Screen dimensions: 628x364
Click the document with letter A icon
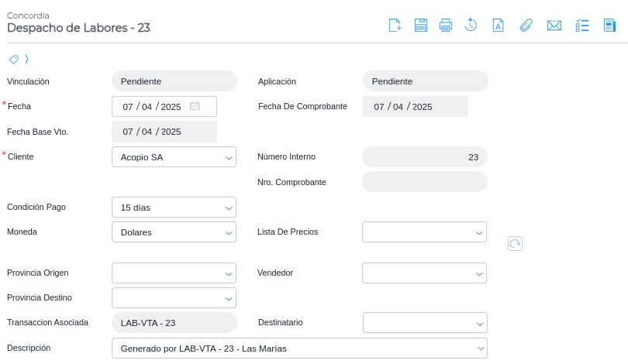point(499,26)
